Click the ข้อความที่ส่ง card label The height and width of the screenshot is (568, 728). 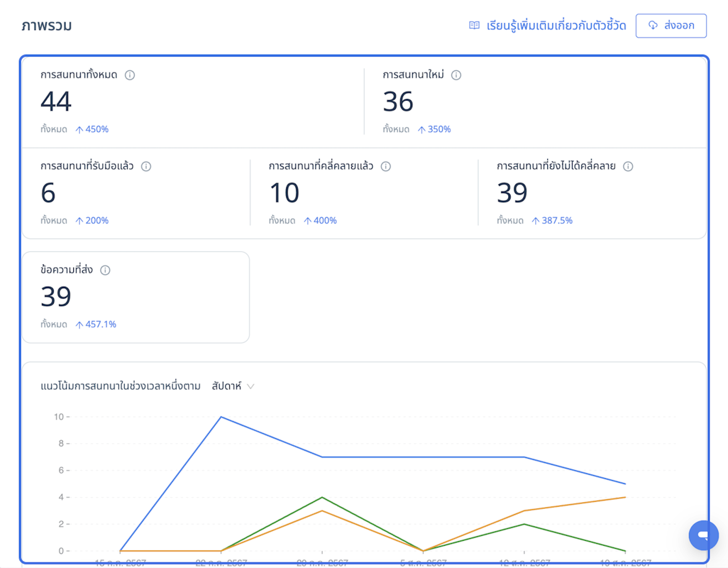(66, 270)
